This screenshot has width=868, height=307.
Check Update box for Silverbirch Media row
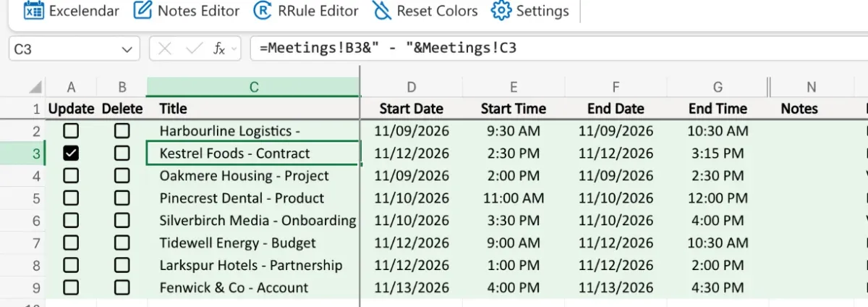71,221
